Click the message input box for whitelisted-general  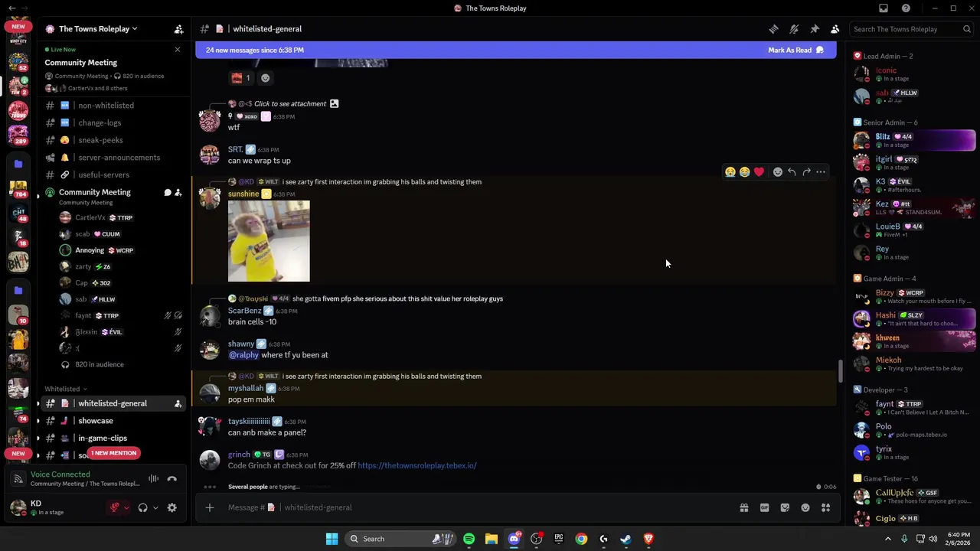point(475,507)
